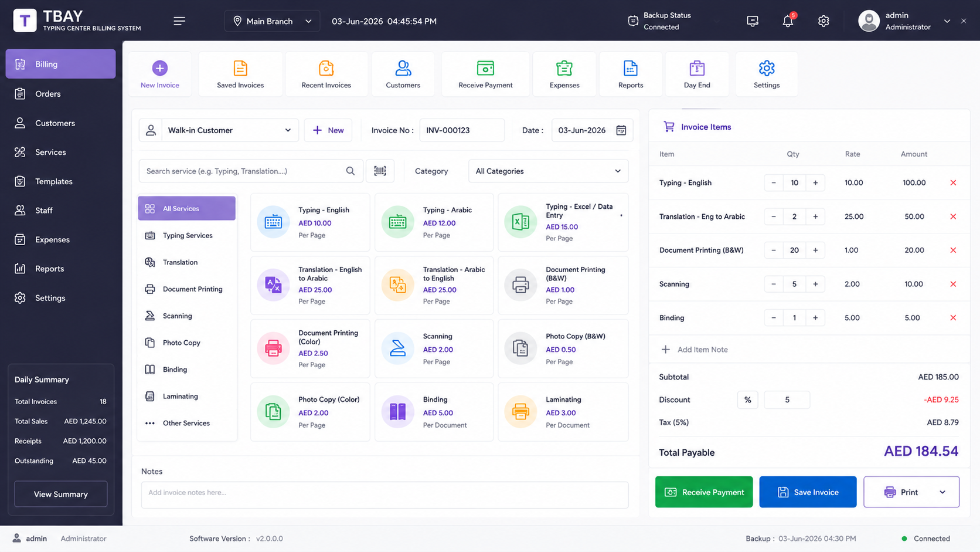Select the Typing Services category

pos(187,235)
